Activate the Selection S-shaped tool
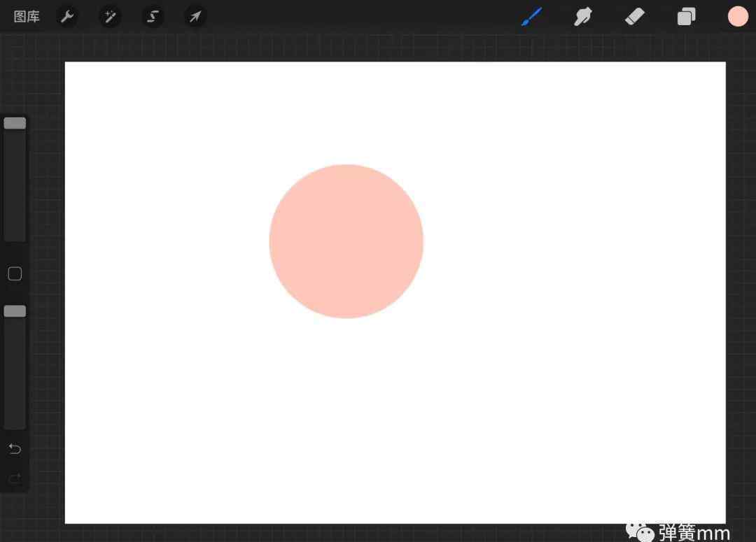The width and height of the screenshot is (756, 542). [x=153, y=17]
